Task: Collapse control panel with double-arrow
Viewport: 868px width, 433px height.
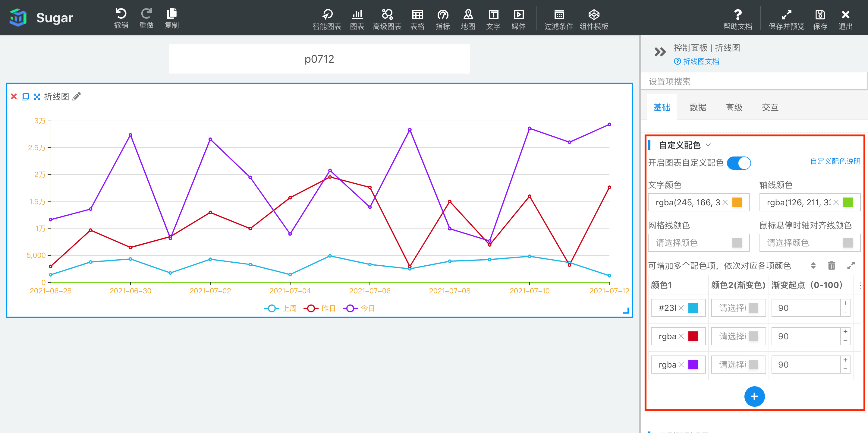Action: (660, 52)
